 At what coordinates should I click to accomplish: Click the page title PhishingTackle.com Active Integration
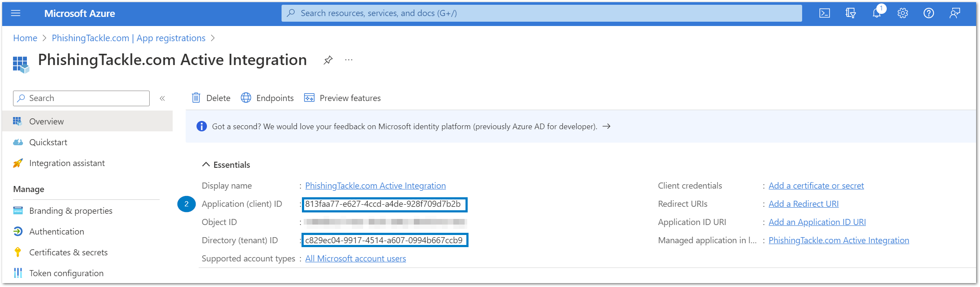[172, 60]
